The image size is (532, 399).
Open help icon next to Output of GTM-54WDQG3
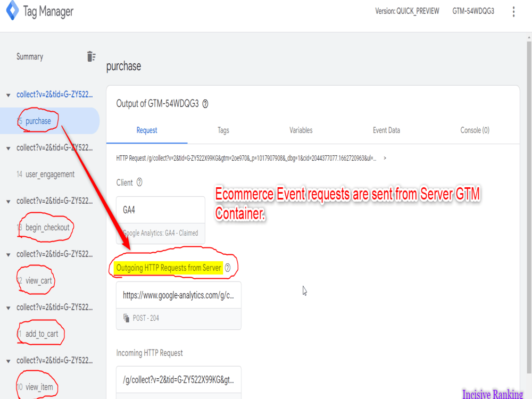[x=205, y=104]
